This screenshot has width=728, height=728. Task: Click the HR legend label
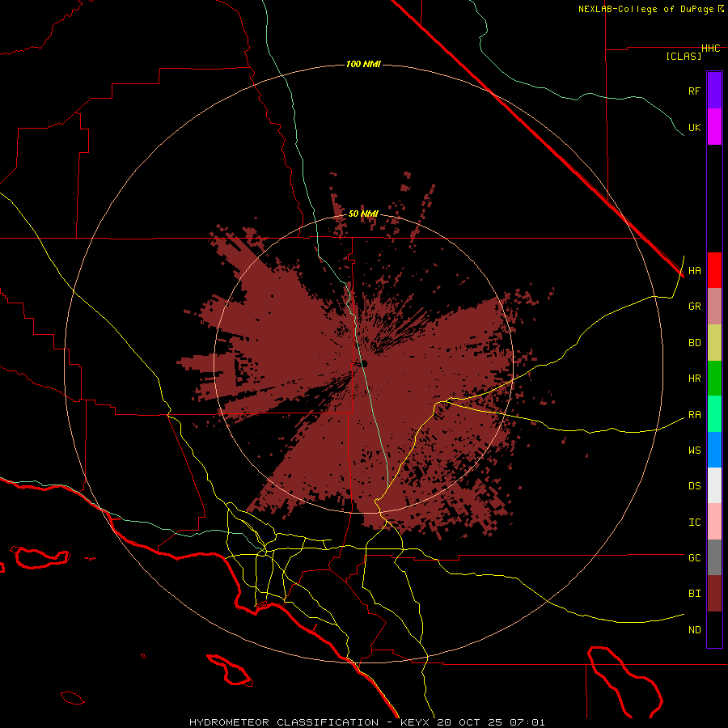tap(694, 379)
